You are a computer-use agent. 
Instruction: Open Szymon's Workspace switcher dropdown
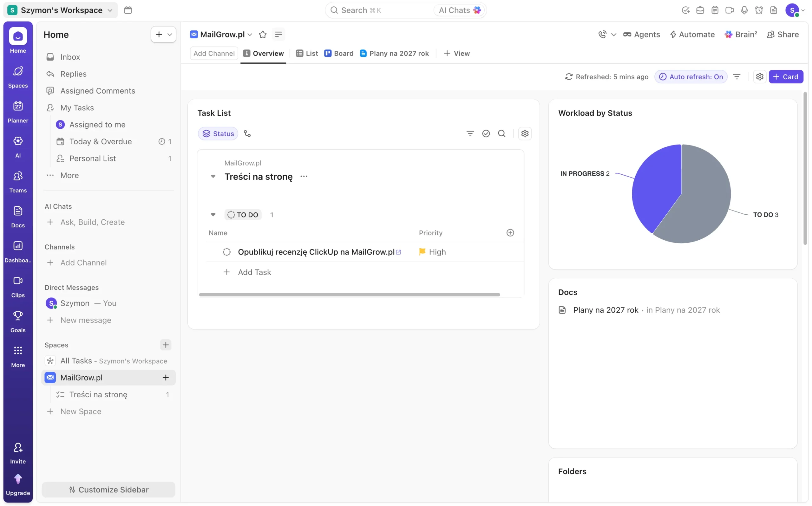pyautogui.click(x=61, y=10)
